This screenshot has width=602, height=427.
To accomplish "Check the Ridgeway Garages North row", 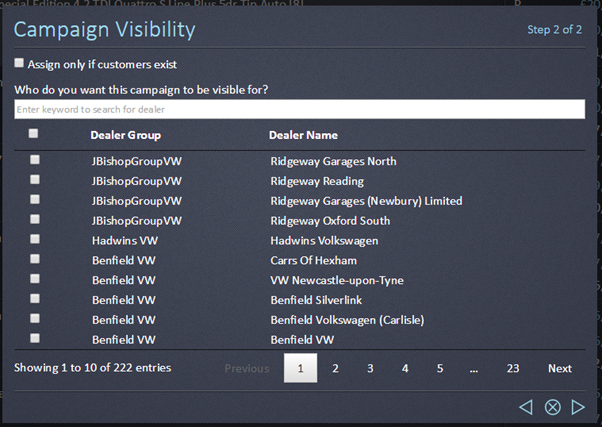I will tap(35, 159).
